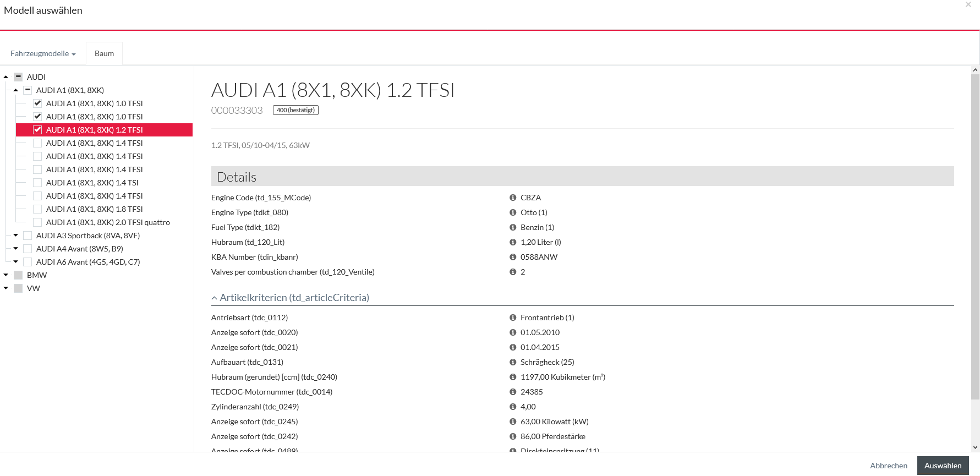
Task: Click the Engine Code (td_155_MCode) label
Action: point(261,198)
